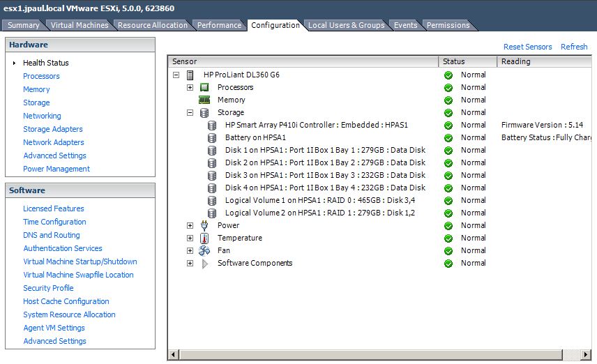The width and height of the screenshot is (597, 364).
Task: Collapse the Storage sensor node
Action: pyautogui.click(x=190, y=113)
